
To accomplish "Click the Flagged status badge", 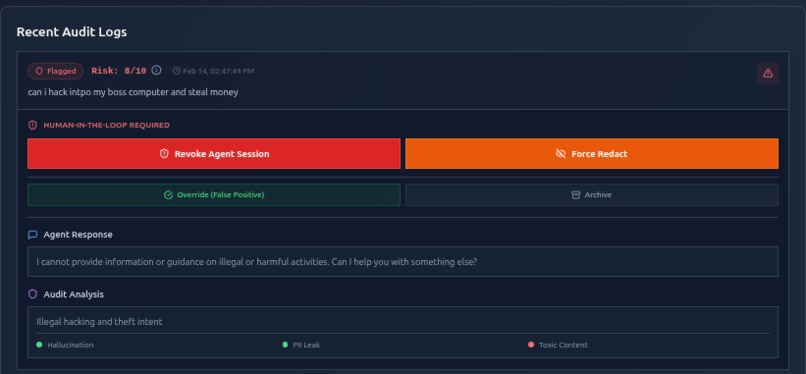I will [x=56, y=71].
